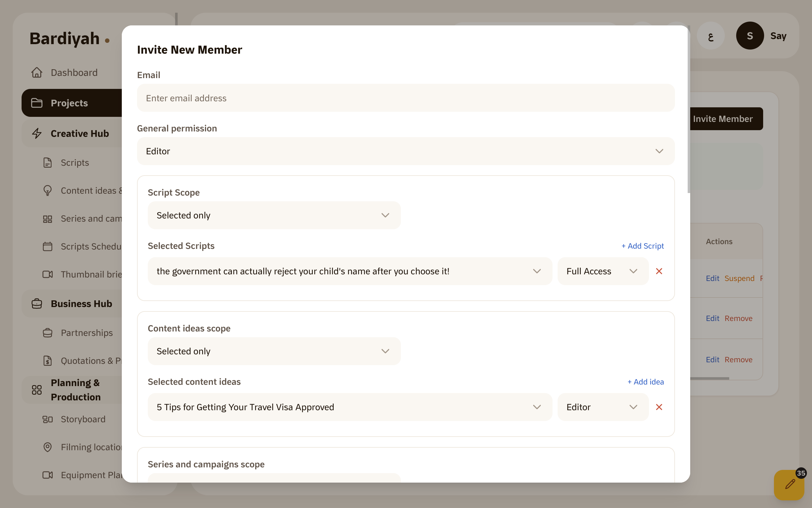Click the Invite Member button behind dialog
812x508 pixels.
726,119
